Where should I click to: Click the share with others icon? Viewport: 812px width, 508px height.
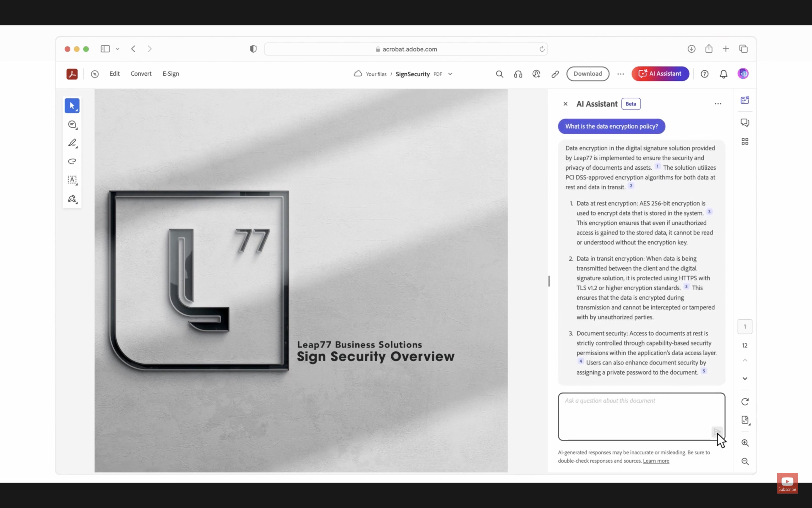point(537,74)
